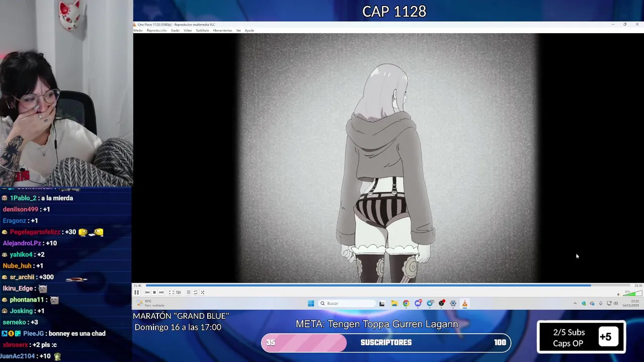This screenshot has width=644, height=362.
Task: Pause the video in VLC
Action: click(136, 292)
